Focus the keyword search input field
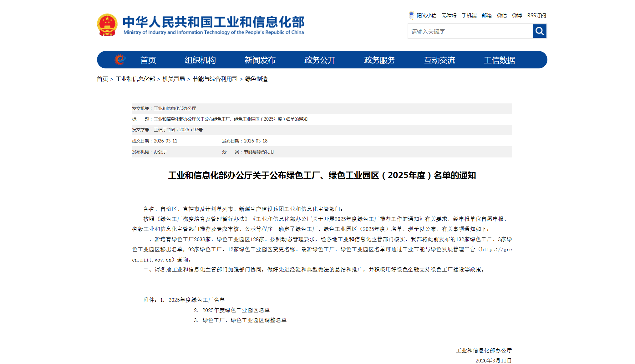This screenshot has width=635, height=364. 470,31
